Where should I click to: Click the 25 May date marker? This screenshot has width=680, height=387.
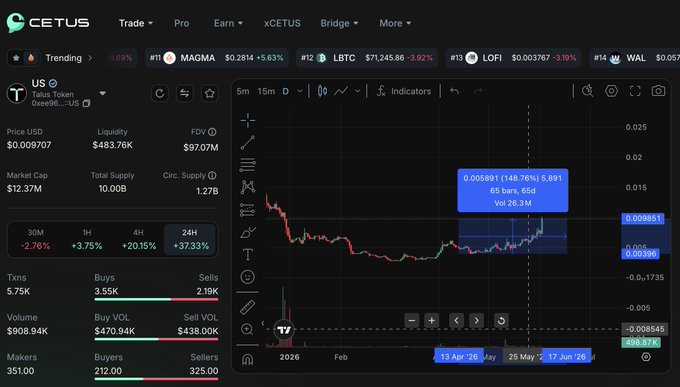523,357
